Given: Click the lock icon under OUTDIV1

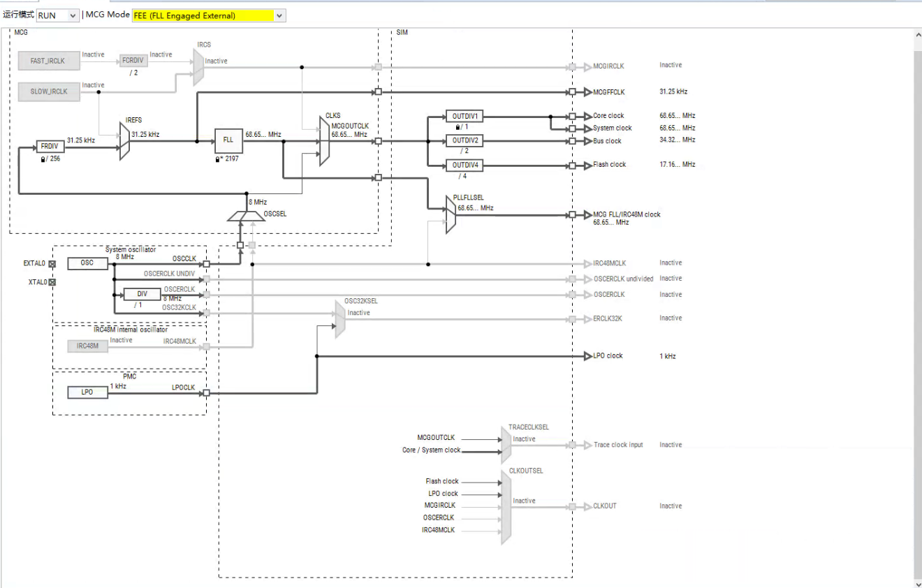Looking at the screenshot, I should point(458,127).
